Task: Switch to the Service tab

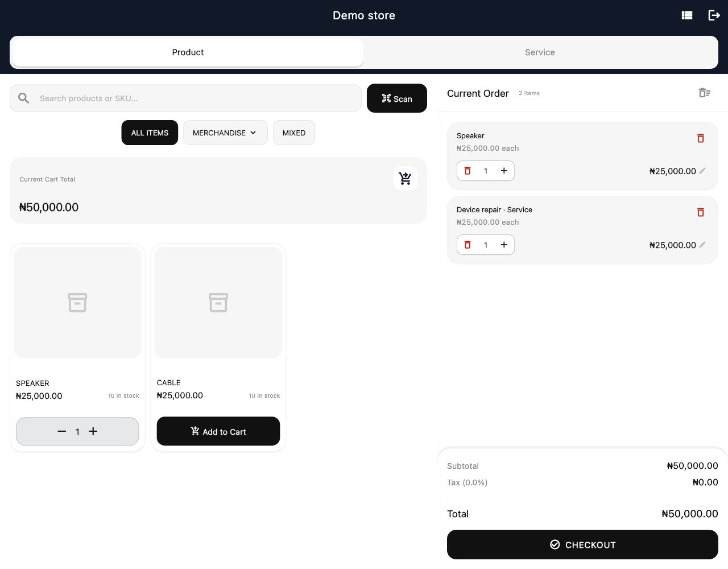Action: click(x=540, y=52)
